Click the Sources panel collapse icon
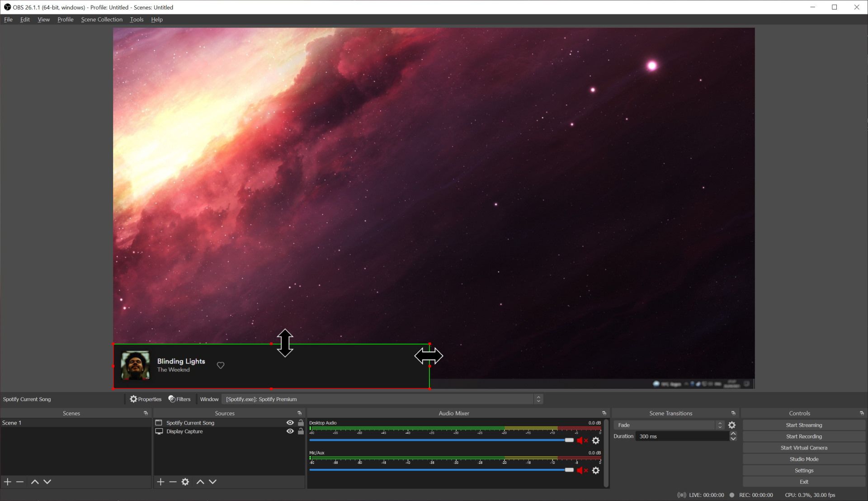868x501 pixels. (x=299, y=413)
